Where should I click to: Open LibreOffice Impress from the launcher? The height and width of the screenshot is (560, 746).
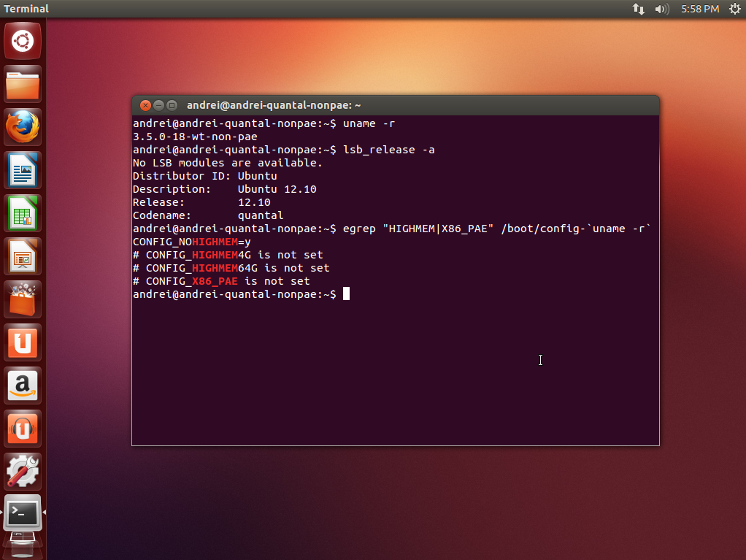point(22,256)
